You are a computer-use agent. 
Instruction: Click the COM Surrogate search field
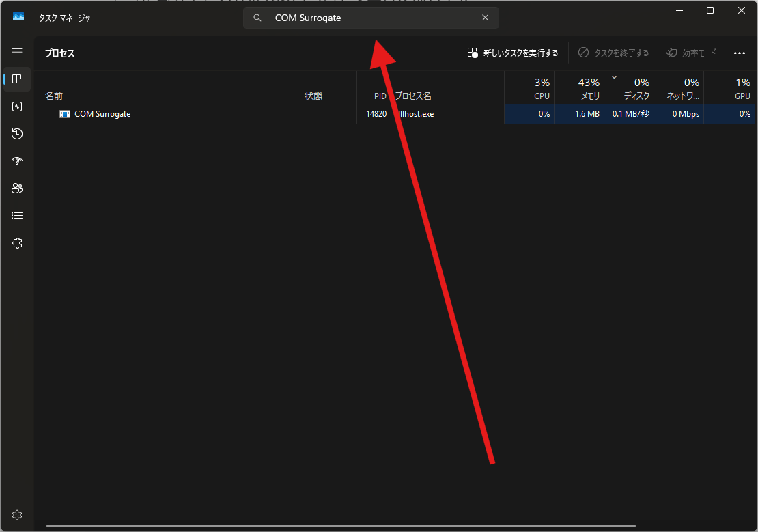click(369, 18)
